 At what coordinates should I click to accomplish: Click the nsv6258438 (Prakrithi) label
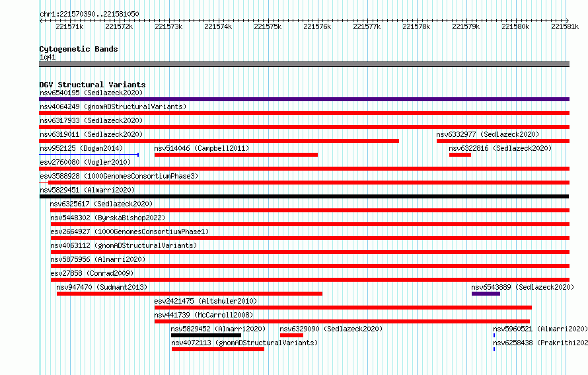point(540,343)
